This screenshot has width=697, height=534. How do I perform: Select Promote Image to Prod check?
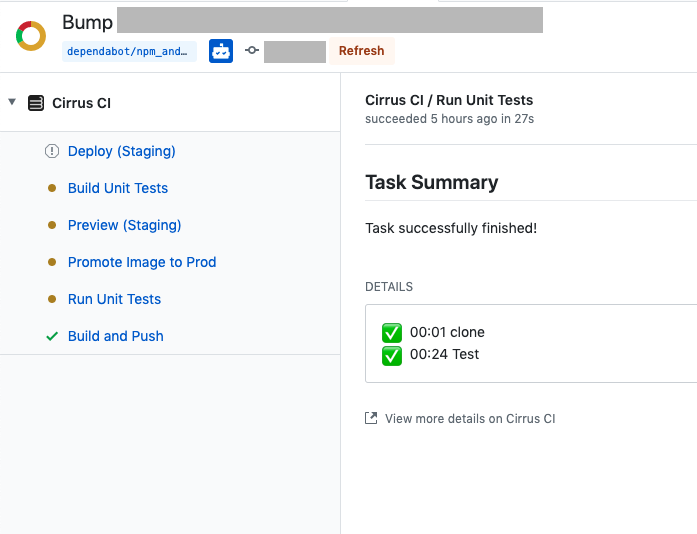coord(142,262)
